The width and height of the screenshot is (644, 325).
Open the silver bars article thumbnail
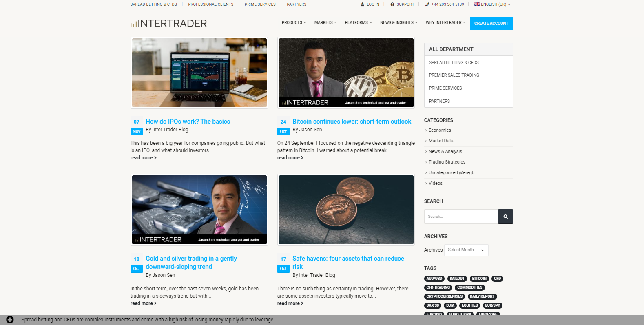coord(199,210)
